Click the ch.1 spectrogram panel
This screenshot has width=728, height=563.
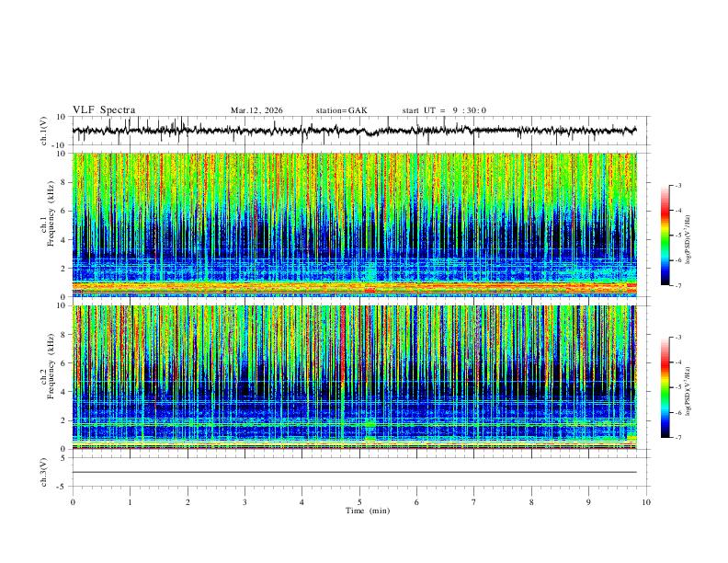[355, 224]
